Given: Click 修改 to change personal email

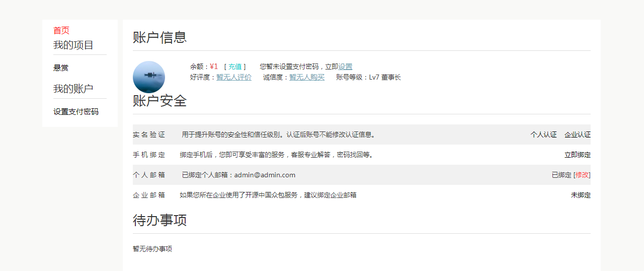Looking at the screenshot, I should tap(582, 175).
